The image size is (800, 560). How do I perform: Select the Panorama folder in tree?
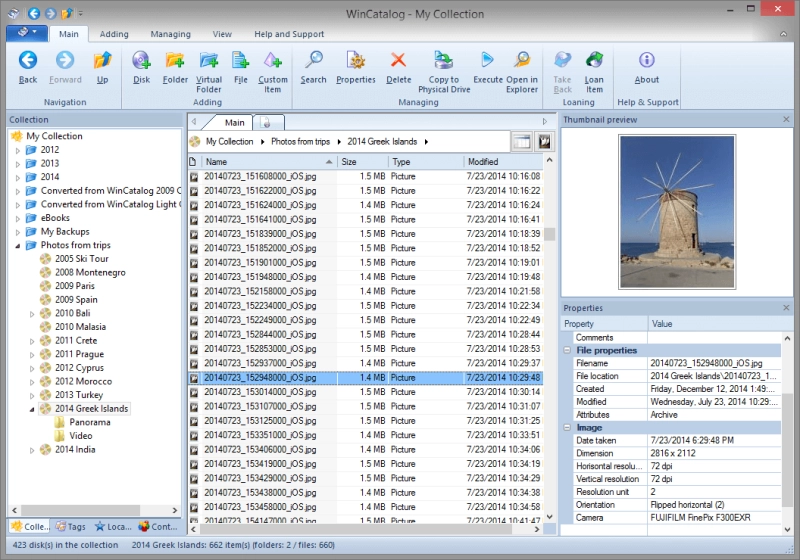(90, 422)
